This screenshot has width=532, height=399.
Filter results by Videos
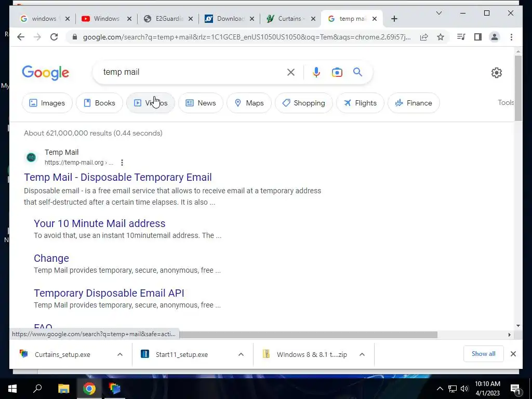151,103
